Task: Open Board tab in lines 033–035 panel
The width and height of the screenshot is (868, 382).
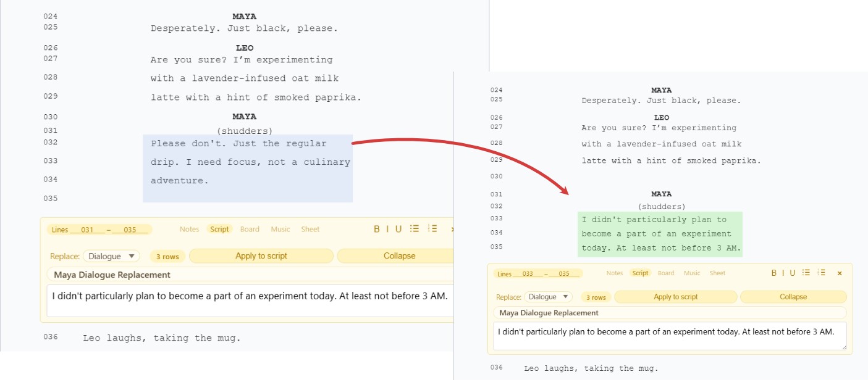Action: [x=666, y=273]
